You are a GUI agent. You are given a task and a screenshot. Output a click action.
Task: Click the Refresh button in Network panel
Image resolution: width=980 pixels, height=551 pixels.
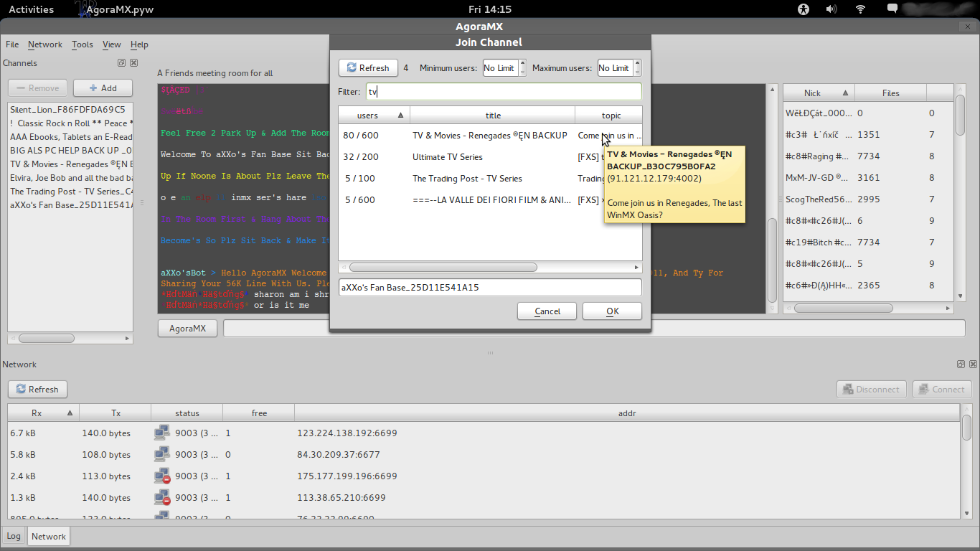pos(37,390)
